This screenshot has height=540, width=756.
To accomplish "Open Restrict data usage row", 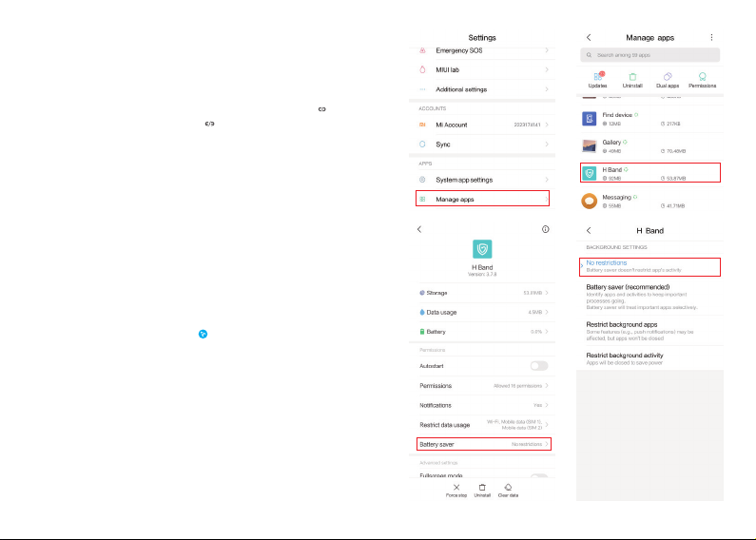I will pyautogui.click(x=482, y=425).
